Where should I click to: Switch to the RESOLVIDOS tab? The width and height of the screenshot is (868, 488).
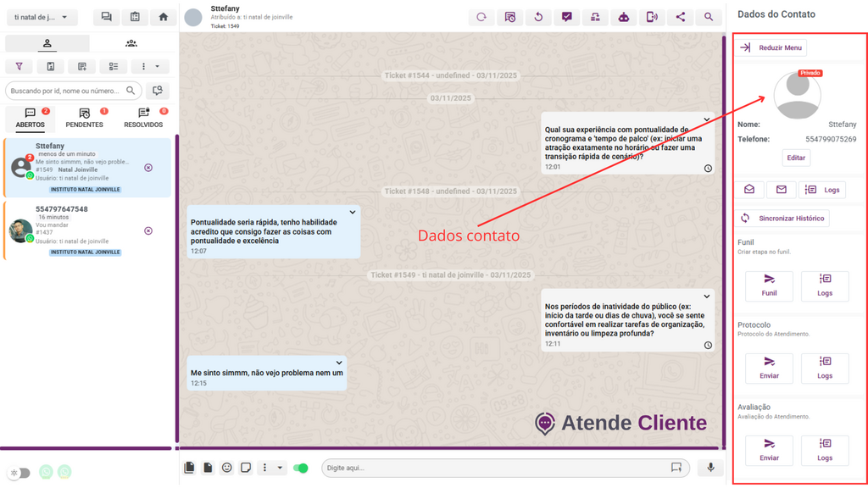pyautogui.click(x=143, y=118)
